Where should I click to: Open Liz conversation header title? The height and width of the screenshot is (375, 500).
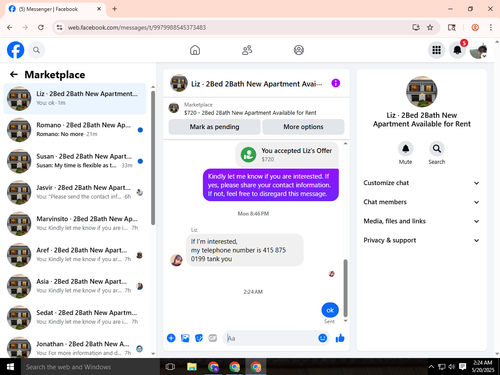point(256,84)
